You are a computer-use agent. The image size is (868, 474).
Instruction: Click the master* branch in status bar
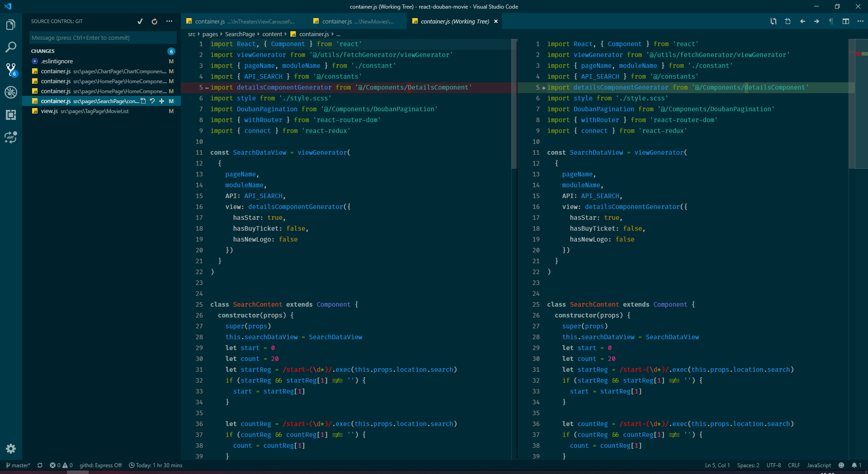point(18,465)
